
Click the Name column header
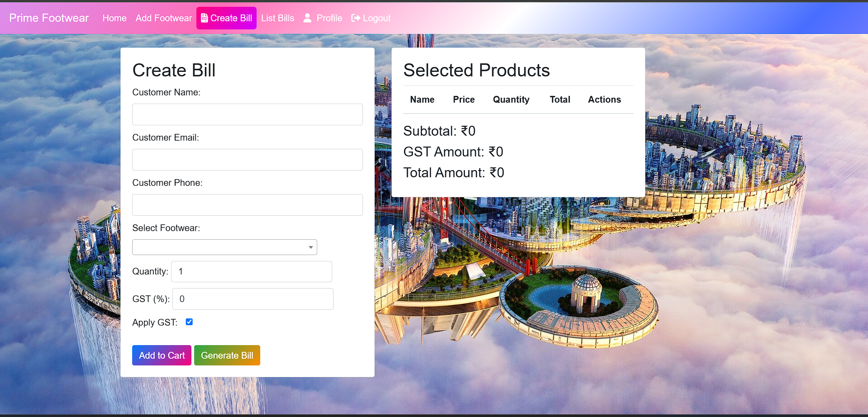pyautogui.click(x=422, y=100)
